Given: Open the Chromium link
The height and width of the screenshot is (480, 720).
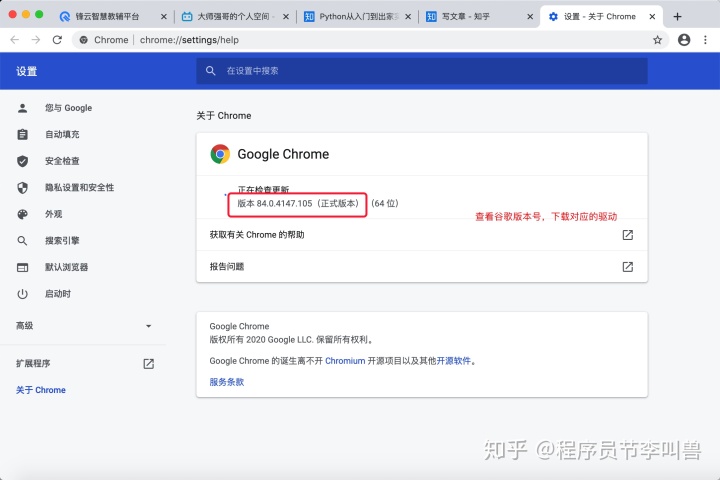Looking at the screenshot, I should 345,361.
